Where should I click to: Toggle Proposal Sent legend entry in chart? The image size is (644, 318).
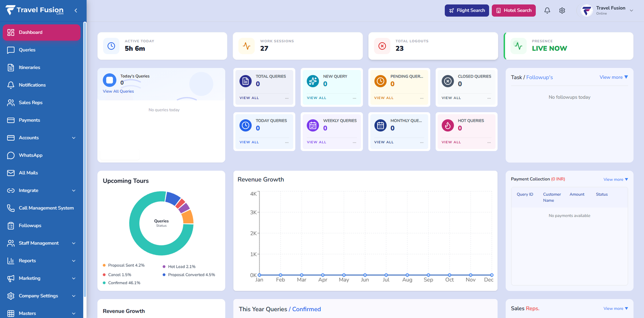click(x=126, y=265)
